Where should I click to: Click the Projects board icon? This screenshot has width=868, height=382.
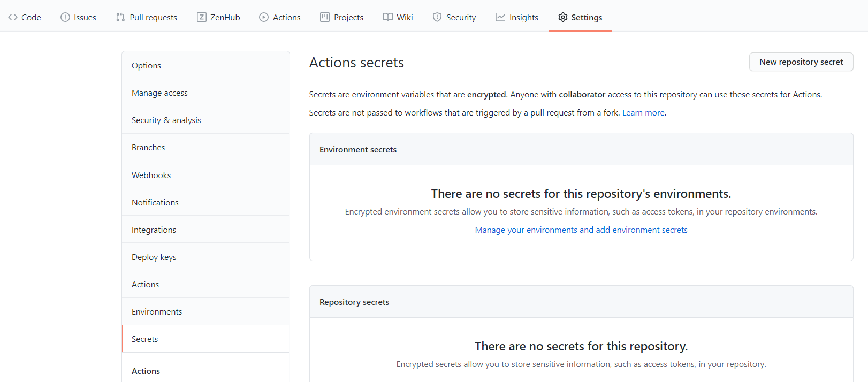tap(325, 17)
